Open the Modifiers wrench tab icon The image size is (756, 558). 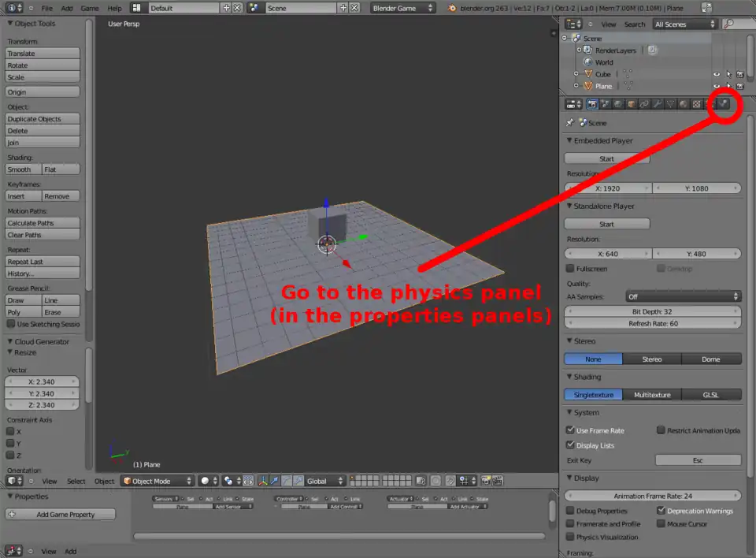658,104
